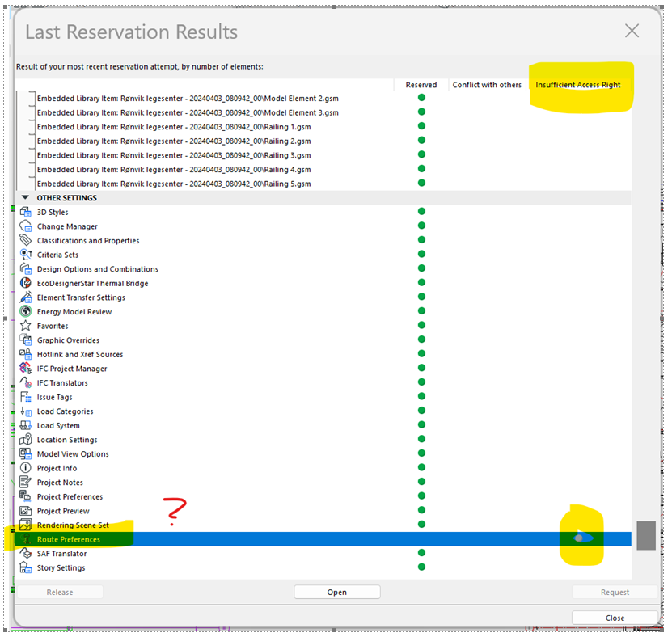Viewport: 672px width, 637px height.
Task: Click the Insufficient Access Right column header
Action: pos(577,85)
